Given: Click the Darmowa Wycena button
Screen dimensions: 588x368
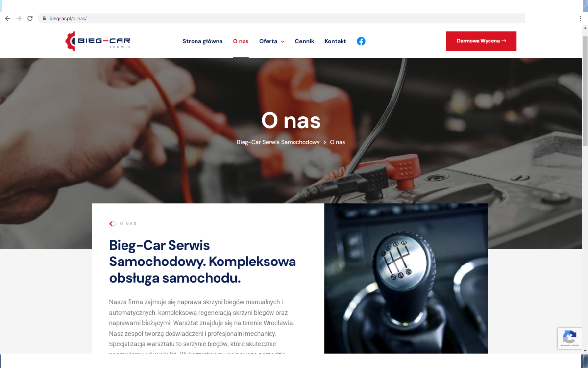Looking at the screenshot, I should [x=481, y=41].
